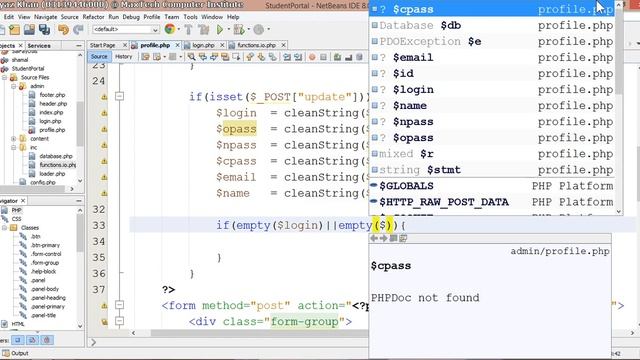
Task: Switch editor to Source view
Action: (x=99, y=57)
